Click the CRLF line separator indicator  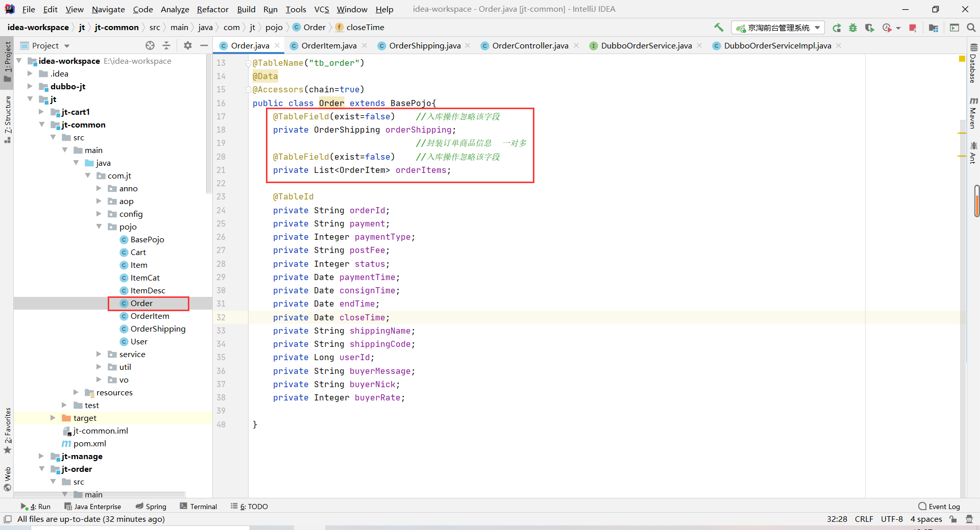[x=864, y=519]
